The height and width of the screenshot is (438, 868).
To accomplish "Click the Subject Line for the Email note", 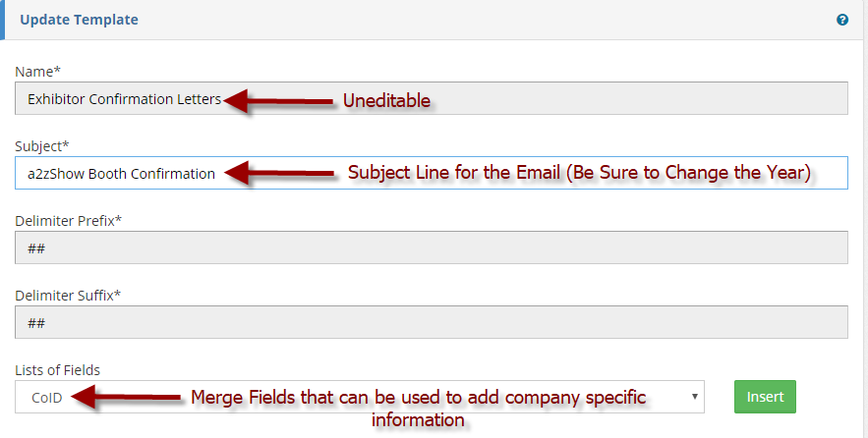I will tap(580, 173).
